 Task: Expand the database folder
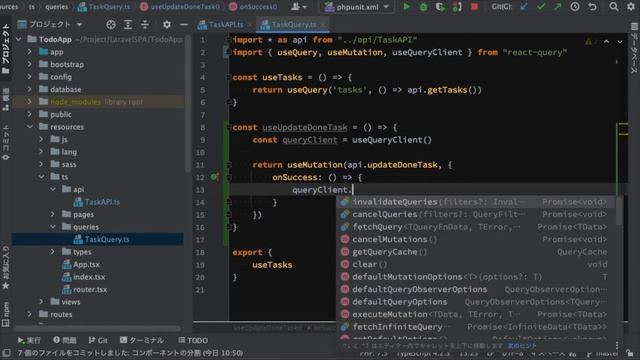click(29, 89)
